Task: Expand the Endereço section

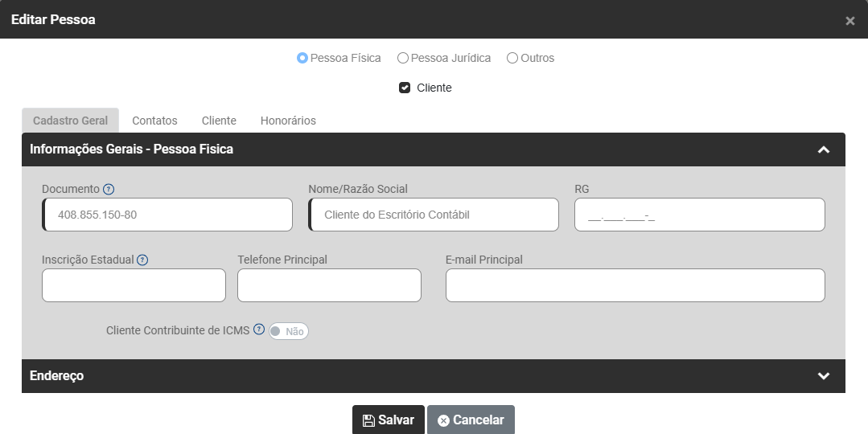Action: tap(823, 376)
